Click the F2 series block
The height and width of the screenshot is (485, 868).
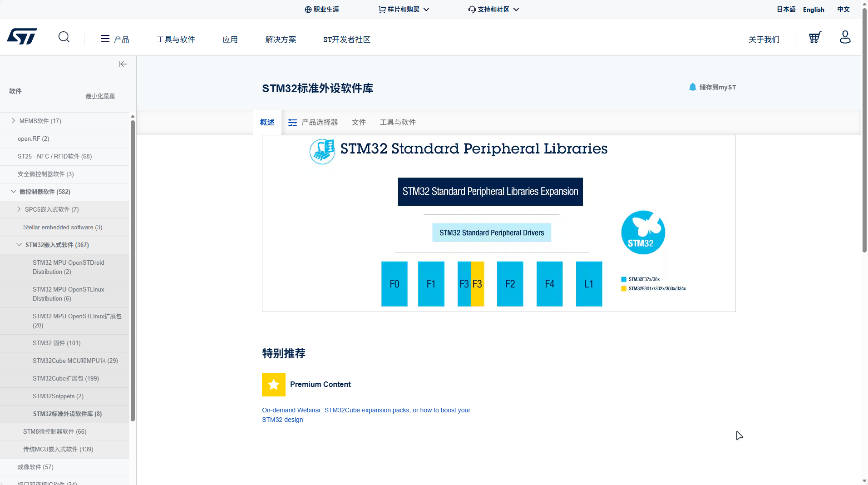pyautogui.click(x=510, y=284)
